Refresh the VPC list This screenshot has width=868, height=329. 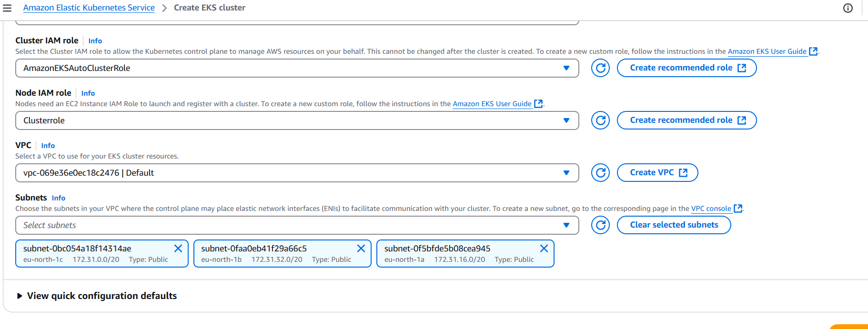[x=600, y=173]
